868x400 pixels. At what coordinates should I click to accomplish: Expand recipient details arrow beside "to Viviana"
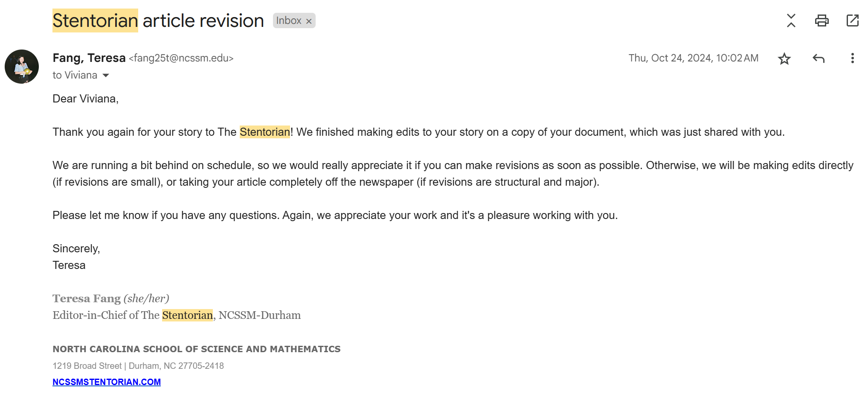(106, 76)
